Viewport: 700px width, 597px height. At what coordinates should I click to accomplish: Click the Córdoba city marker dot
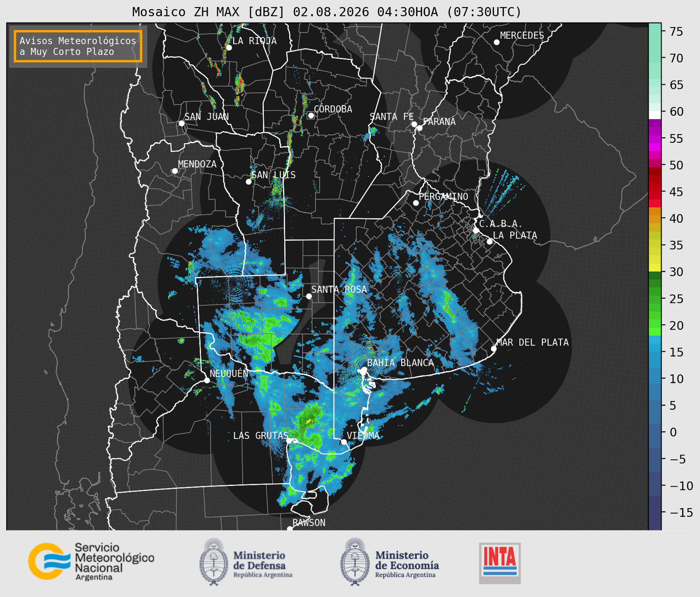pyautogui.click(x=311, y=115)
